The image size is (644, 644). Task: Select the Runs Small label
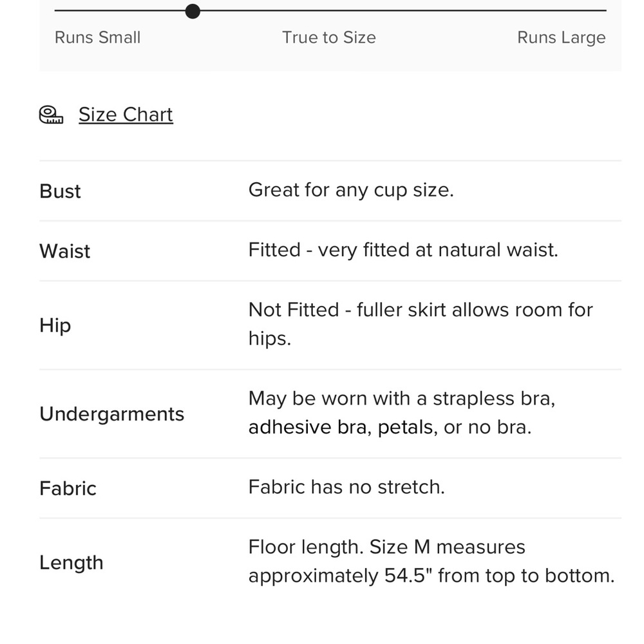coord(98,37)
